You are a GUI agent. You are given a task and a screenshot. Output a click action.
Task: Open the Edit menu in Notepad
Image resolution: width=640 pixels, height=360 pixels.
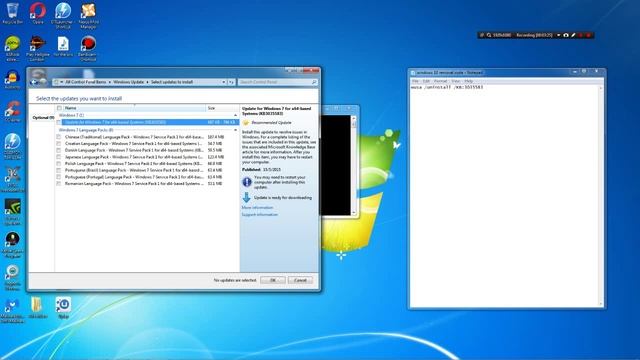(426, 81)
